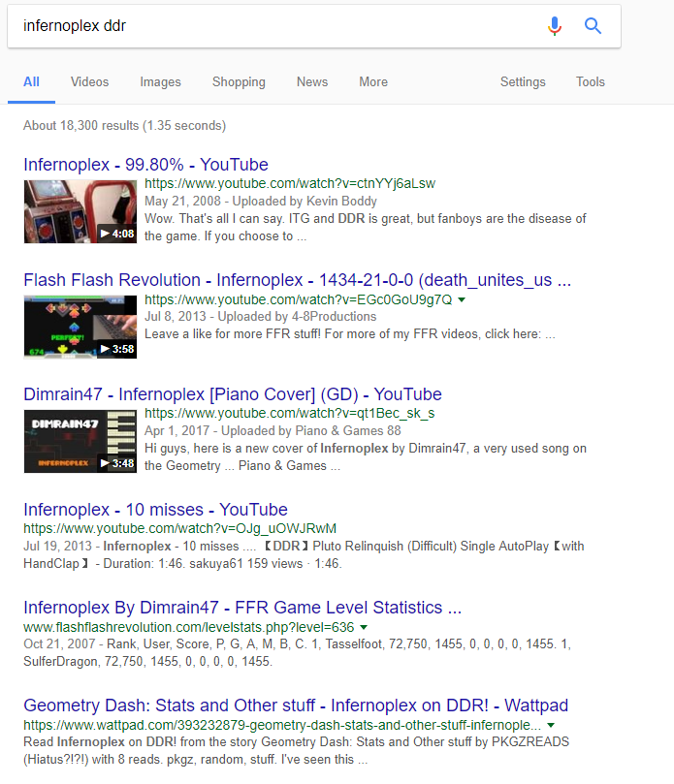This screenshot has width=674, height=784.
Task: Open the search Tools options
Action: (x=591, y=82)
